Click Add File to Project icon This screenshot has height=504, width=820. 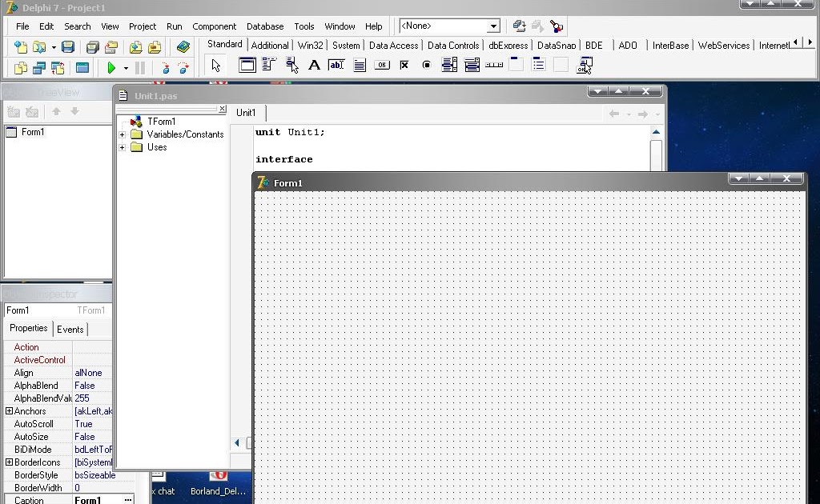(135, 47)
